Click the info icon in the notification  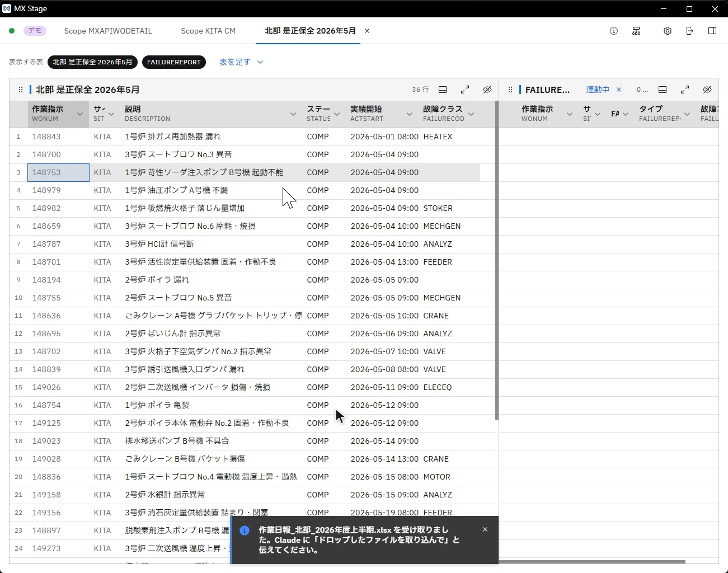click(245, 530)
